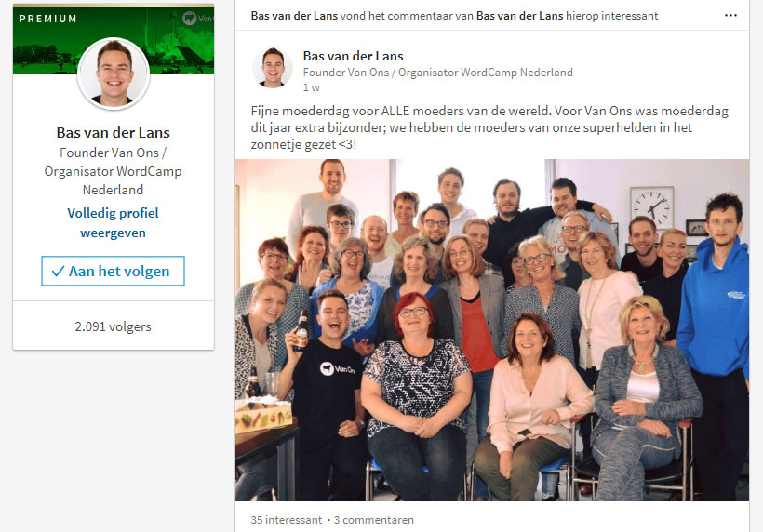Click the sidebar name Bas van der Lans
The image size is (763, 532).
pyautogui.click(x=113, y=133)
